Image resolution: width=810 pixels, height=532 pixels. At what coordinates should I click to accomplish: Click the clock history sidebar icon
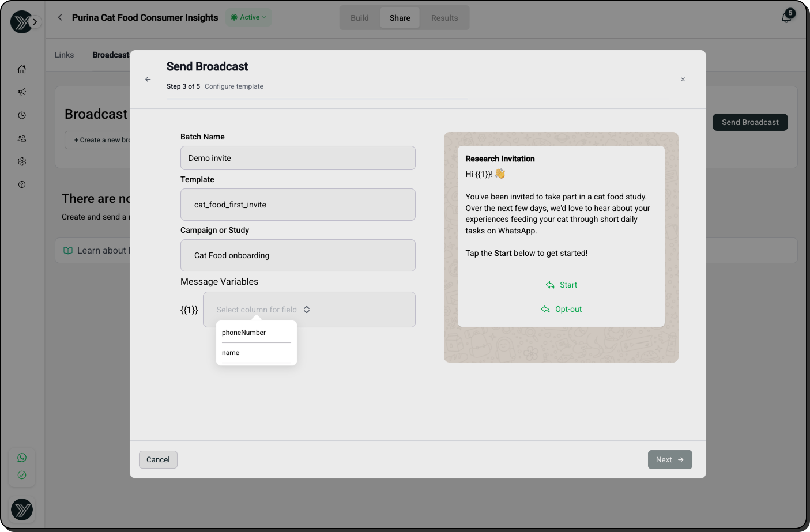22,115
